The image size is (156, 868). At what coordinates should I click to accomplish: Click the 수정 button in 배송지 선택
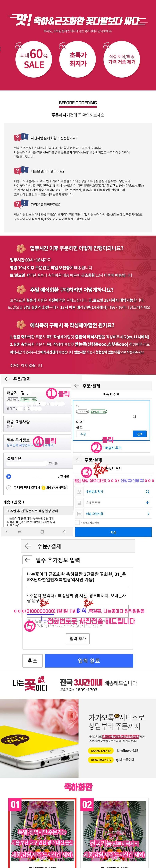pos(83,434)
